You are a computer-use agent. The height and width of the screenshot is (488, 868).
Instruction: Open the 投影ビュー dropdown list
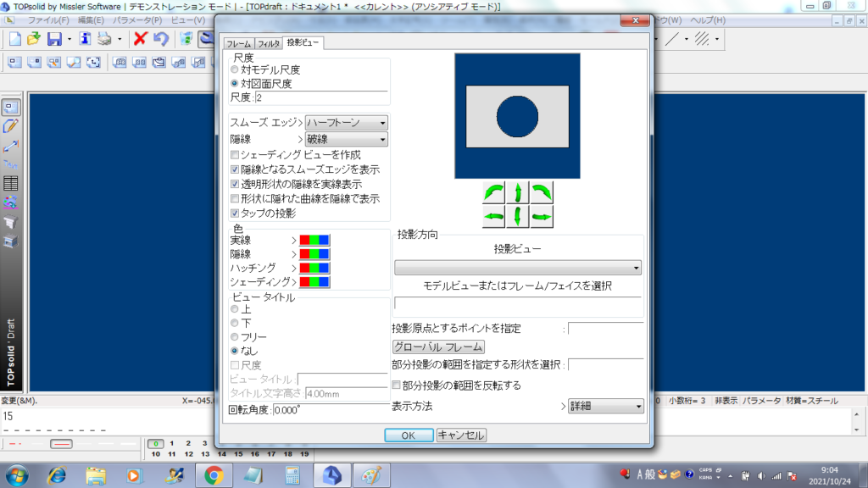pyautogui.click(x=518, y=268)
